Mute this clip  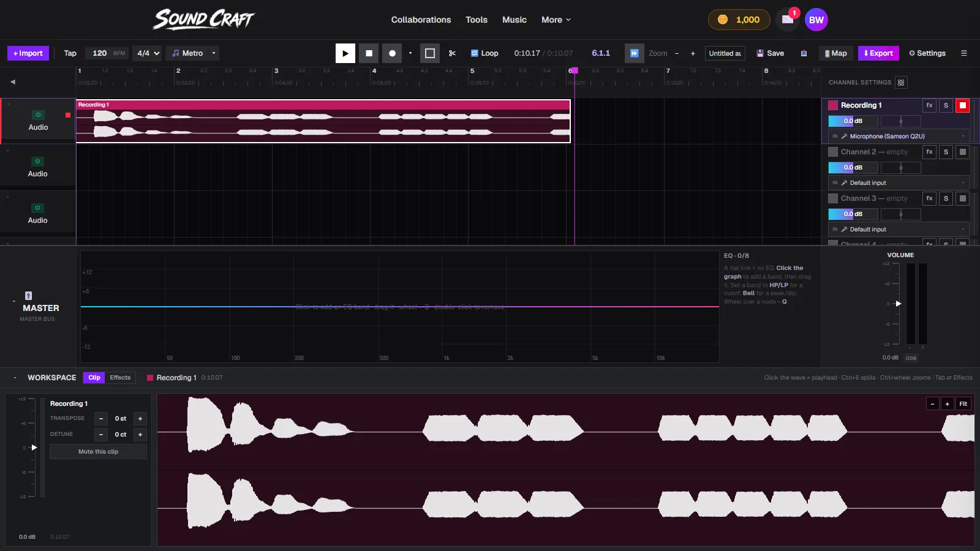98,452
